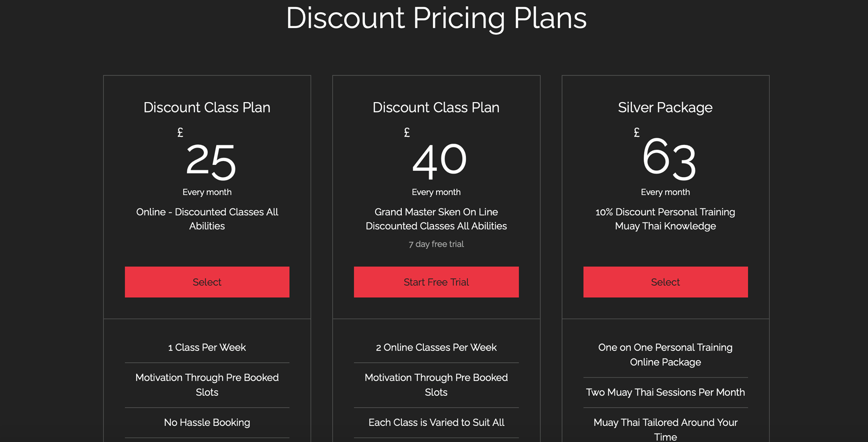Click Every month label under £63
The width and height of the screenshot is (868, 442).
click(x=665, y=192)
